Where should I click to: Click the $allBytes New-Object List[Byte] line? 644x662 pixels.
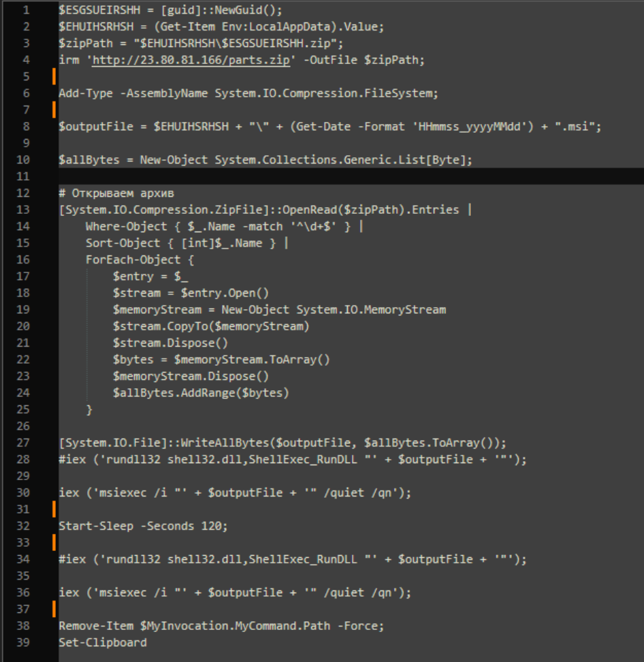tap(265, 159)
